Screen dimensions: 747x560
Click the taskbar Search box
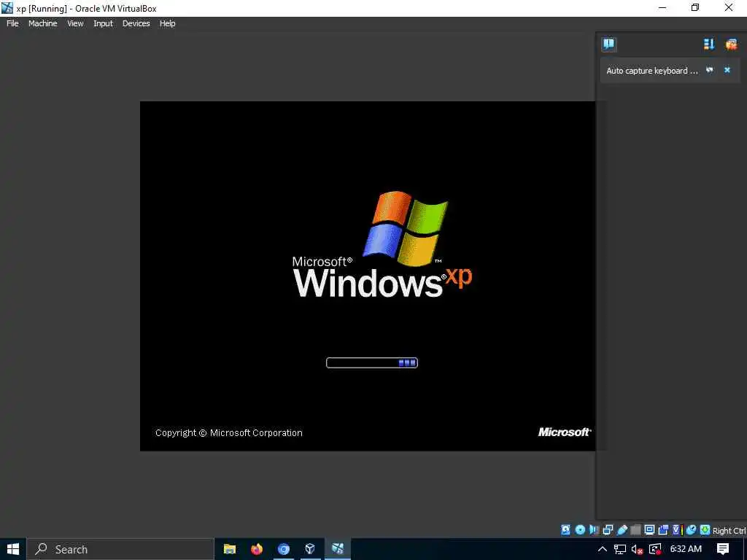120,549
